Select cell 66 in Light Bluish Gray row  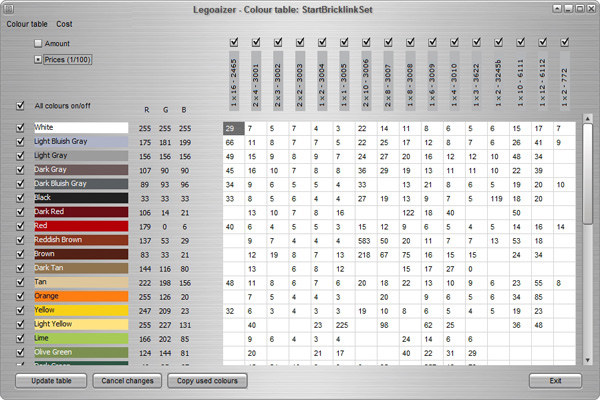(233, 142)
